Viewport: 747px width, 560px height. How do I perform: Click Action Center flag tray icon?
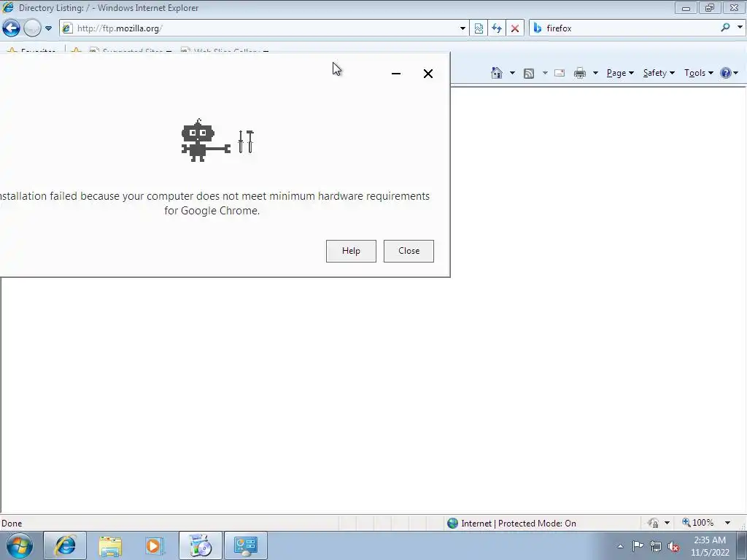tap(638, 546)
